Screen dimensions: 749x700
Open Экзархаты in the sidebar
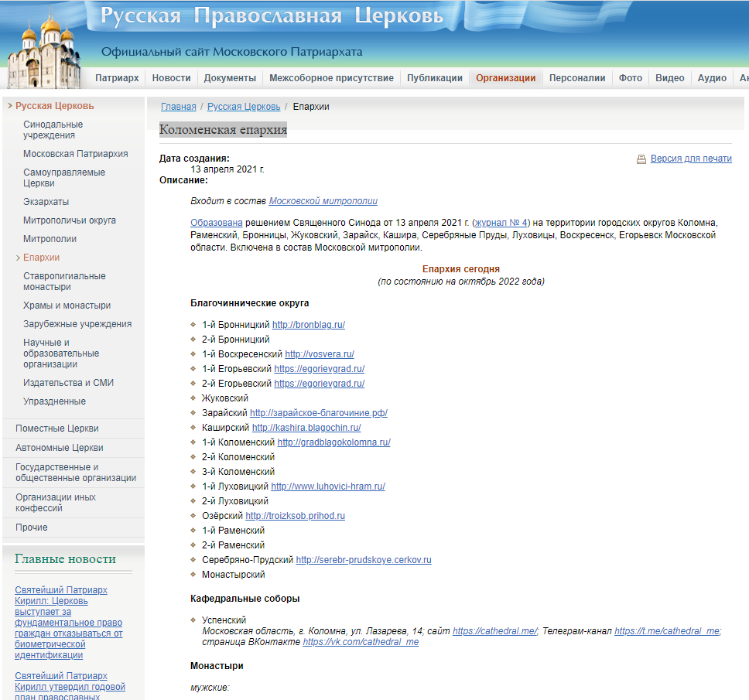[x=46, y=202]
